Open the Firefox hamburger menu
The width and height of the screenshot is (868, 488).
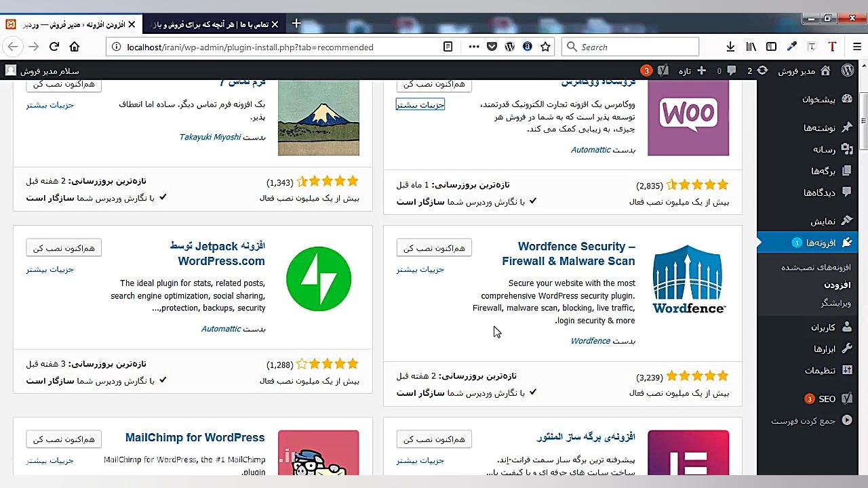[856, 47]
